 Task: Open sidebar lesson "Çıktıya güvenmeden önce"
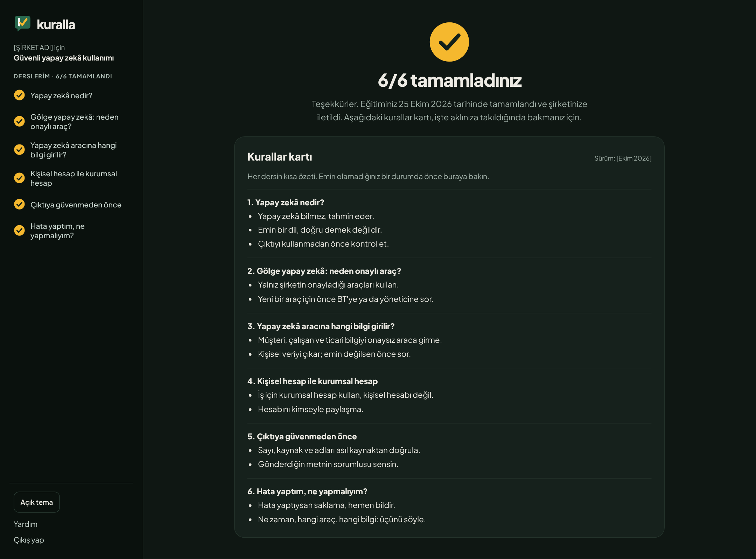[76, 205]
